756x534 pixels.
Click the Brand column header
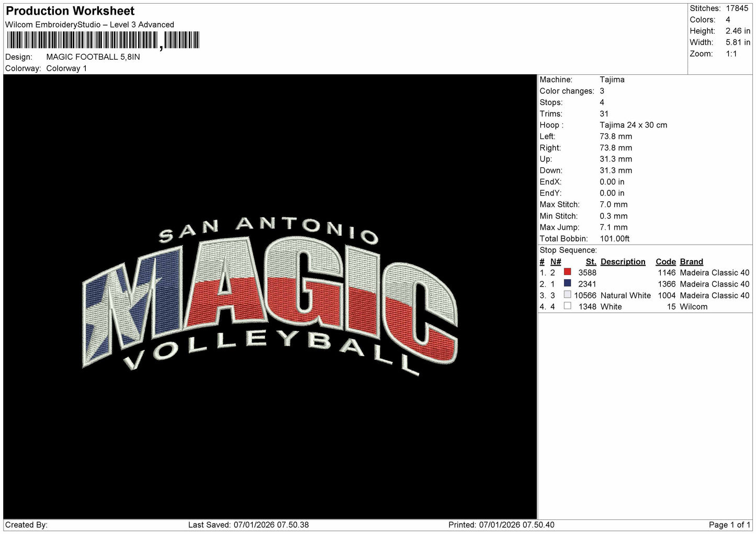click(x=691, y=262)
